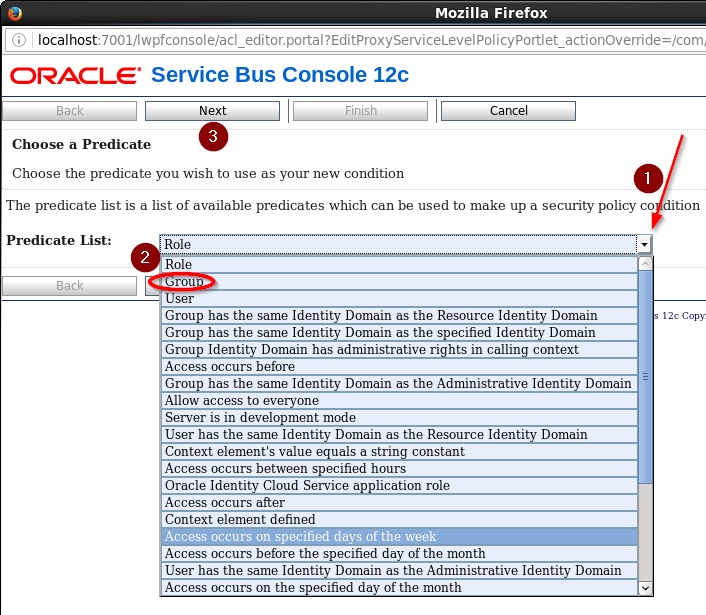This screenshot has height=615, width=706.
Task: Choose Access occurs on specified days of the week
Action: [x=300, y=537]
